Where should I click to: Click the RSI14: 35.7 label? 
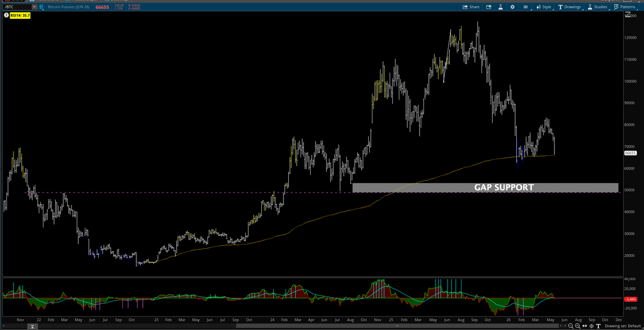20,16
